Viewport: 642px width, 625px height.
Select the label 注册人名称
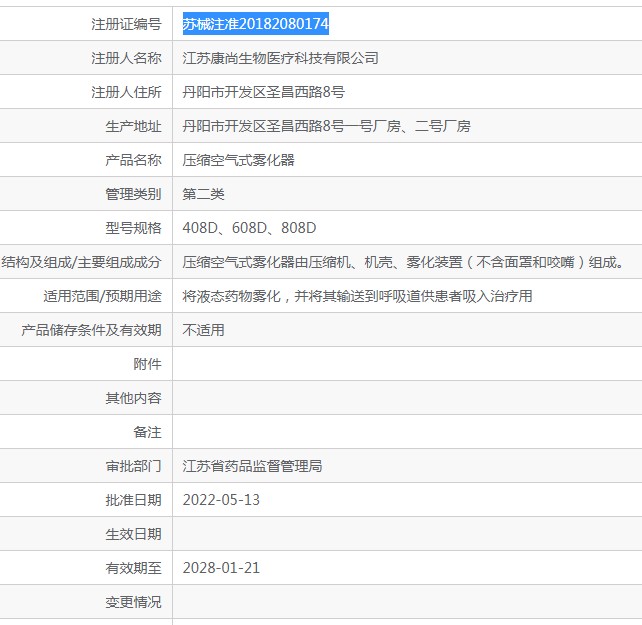tap(126, 58)
